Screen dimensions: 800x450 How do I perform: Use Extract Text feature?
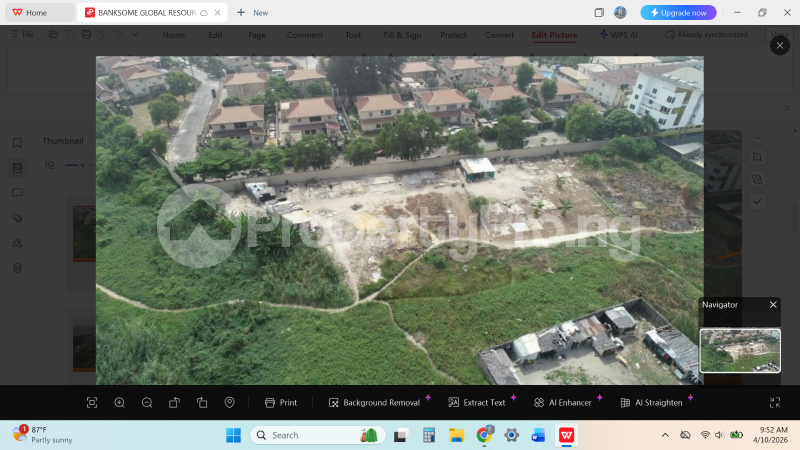click(x=477, y=403)
